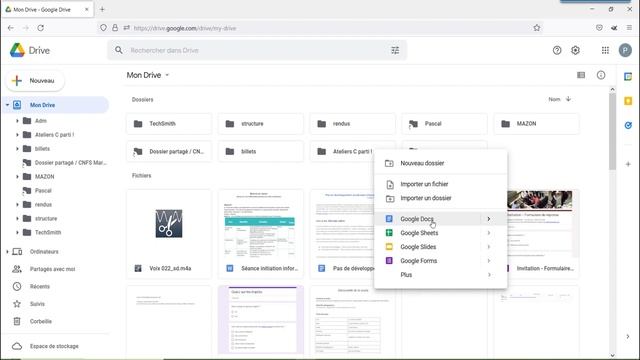Screen dimensions: 640x360
Task: Select Google Docs menu entry
Action: click(x=440, y=219)
